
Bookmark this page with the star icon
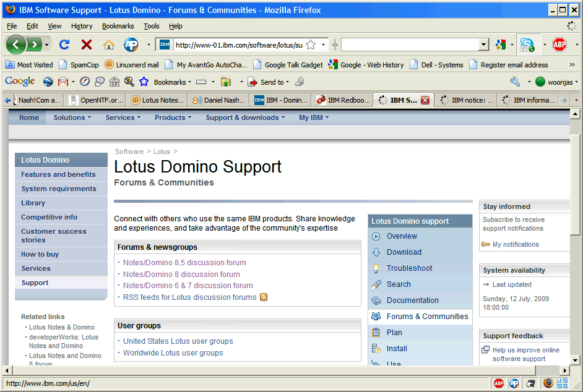click(311, 45)
